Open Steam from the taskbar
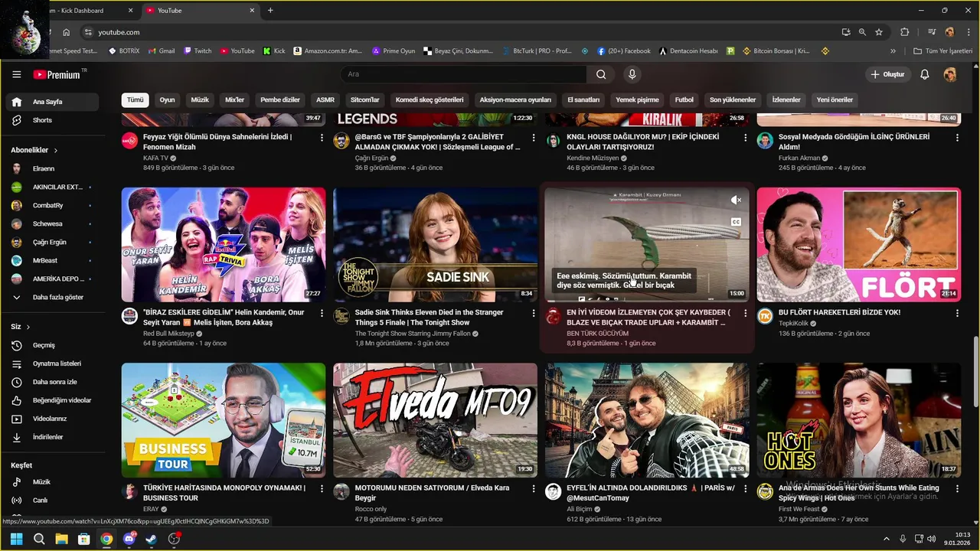The image size is (980, 551). [152, 539]
